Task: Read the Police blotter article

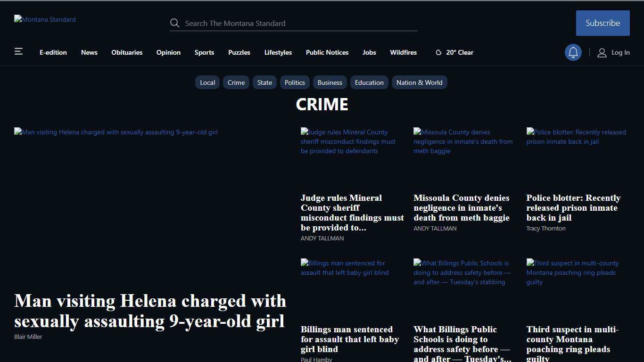Action: 573,207
